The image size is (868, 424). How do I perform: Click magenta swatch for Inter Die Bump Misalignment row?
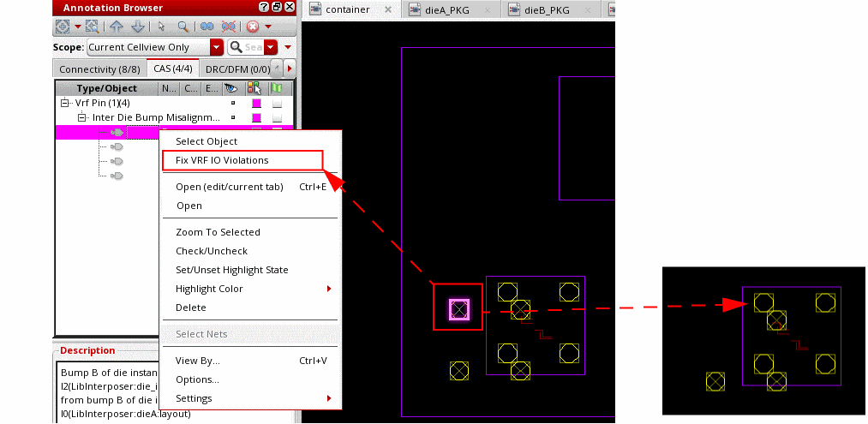pos(256,117)
